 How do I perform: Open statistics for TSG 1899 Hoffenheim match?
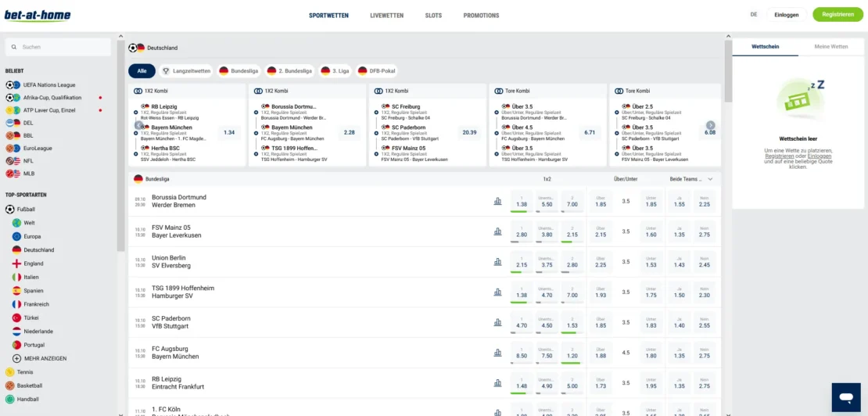click(x=497, y=292)
